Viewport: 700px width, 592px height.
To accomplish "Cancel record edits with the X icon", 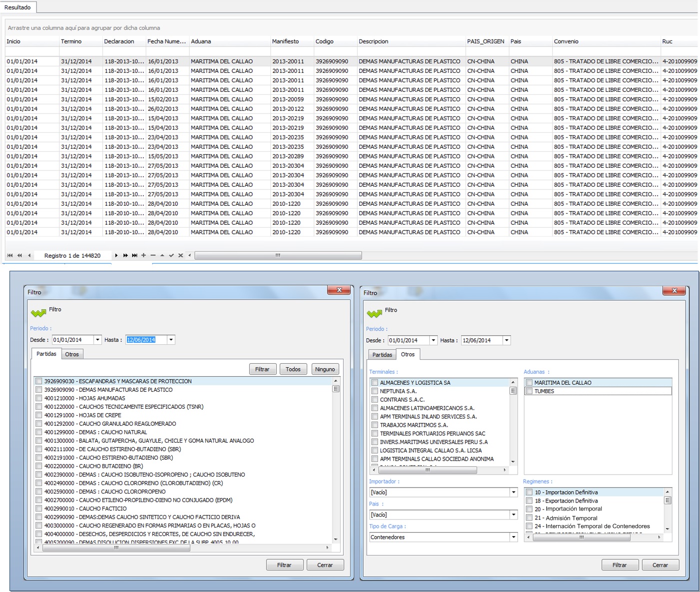I will [x=180, y=255].
